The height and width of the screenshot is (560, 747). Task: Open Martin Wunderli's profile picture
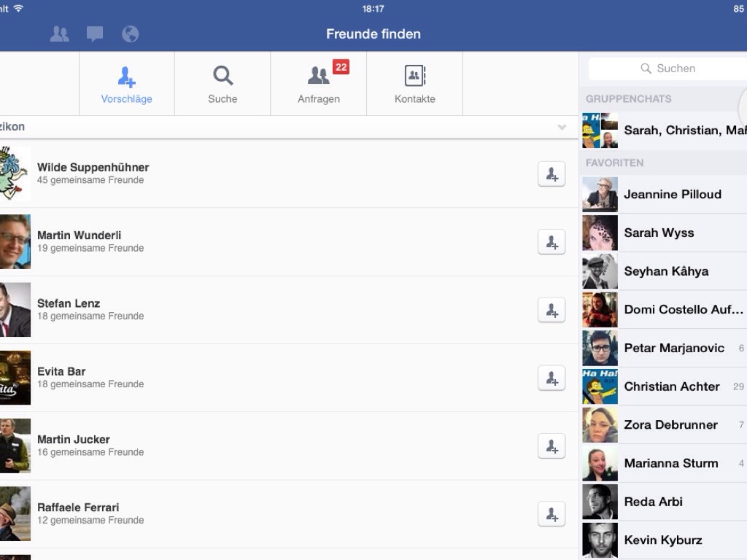15,242
